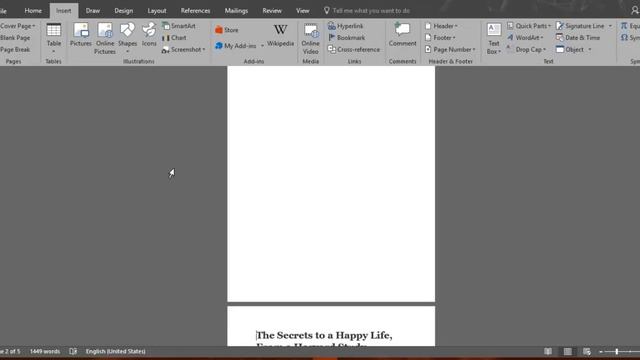Switch to Print Layout view icon
Image resolution: width=640 pixels, height=360 pixels.
[x=567, y=351]
